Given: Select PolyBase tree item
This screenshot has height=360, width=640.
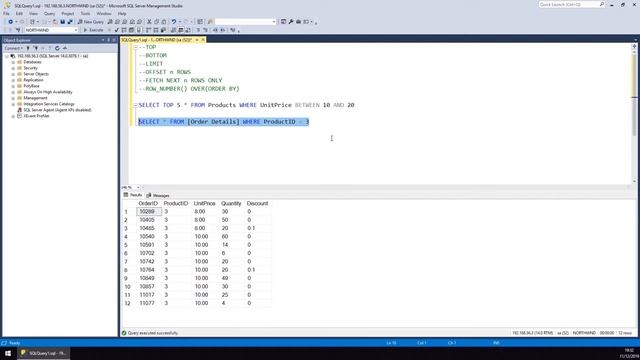Looking at the screenshot, I should point(31,86).
